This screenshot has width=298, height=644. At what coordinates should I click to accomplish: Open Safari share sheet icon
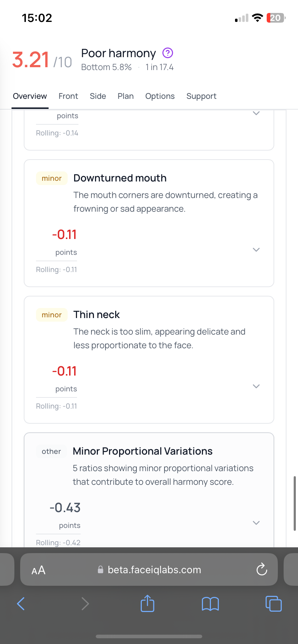tap(147, 603)
